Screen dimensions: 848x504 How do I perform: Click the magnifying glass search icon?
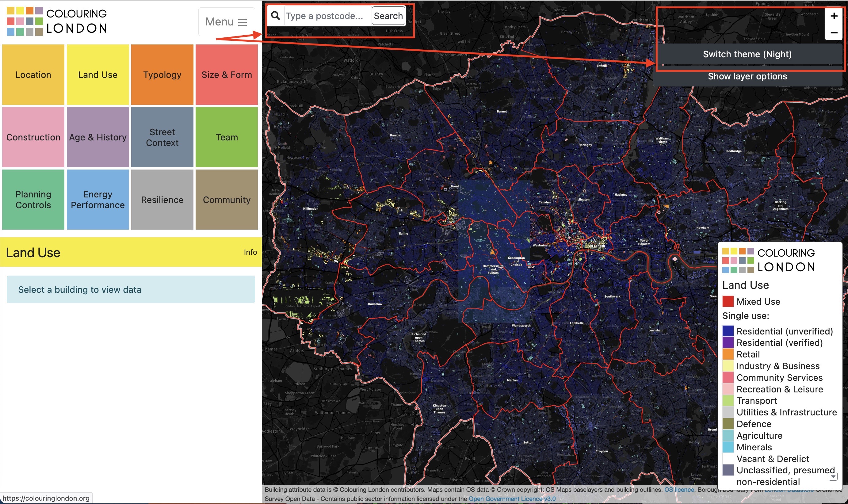275,16
